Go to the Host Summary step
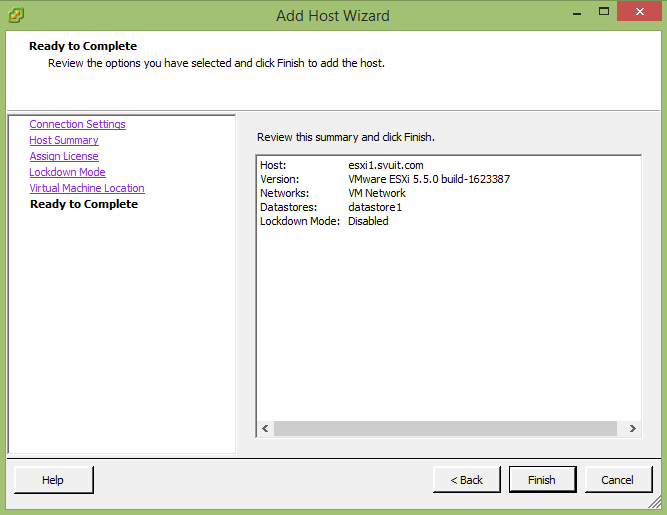The width and height of the screenshot is (667, 515). pos(64,140)
